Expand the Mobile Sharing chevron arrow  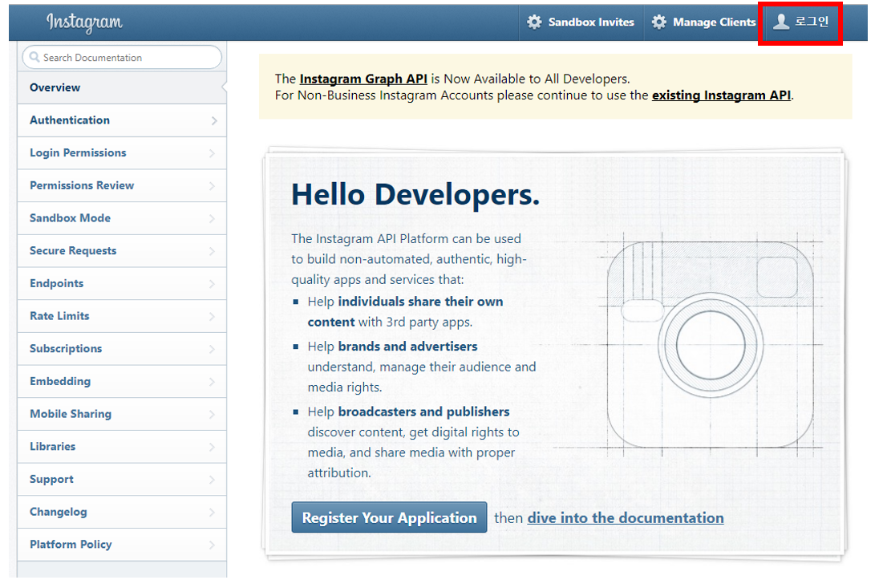(212, 415)
